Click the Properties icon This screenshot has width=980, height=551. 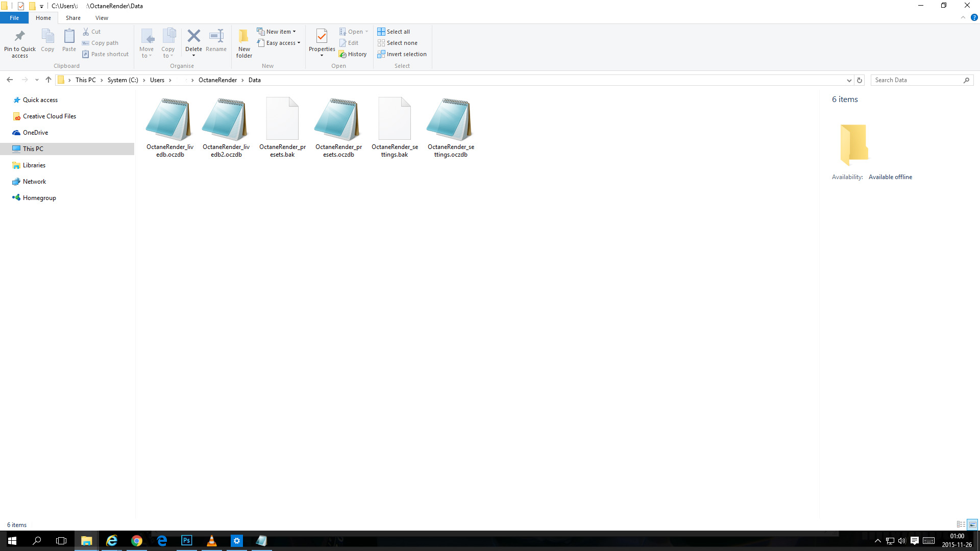[x=322, y=37]
